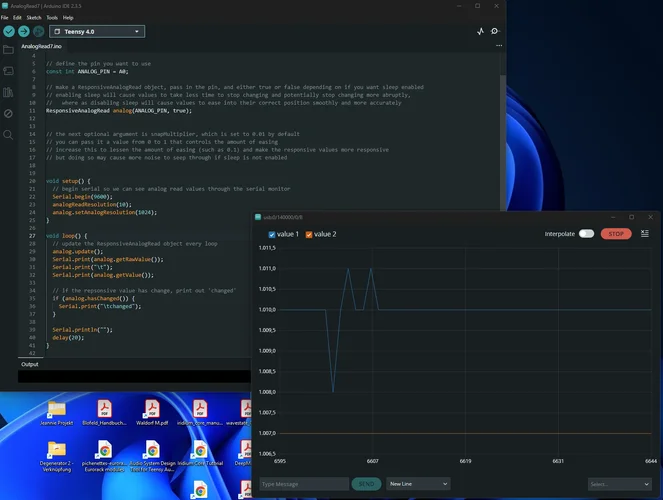Viewport: 663px width, 500px height.
Task: Open the Search sidebar icon
Action: click(9, 134)
